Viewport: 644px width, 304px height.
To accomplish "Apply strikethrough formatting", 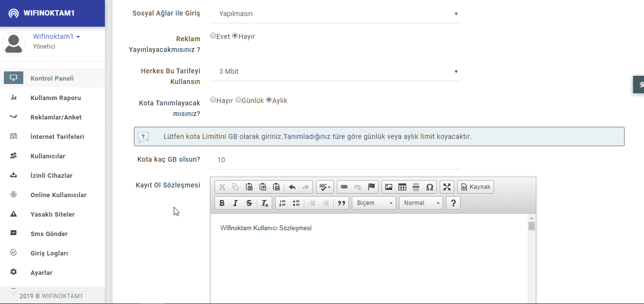I will click(x=249, y=203).
